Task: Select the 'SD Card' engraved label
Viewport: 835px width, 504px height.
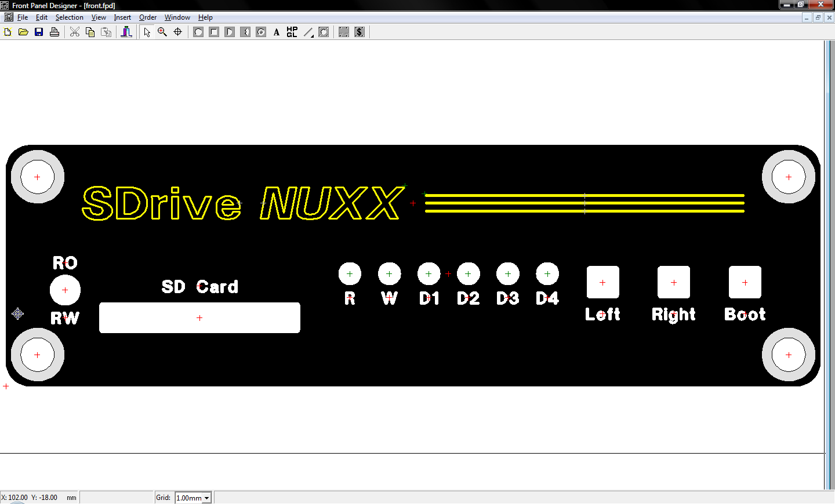Action: 199,287
